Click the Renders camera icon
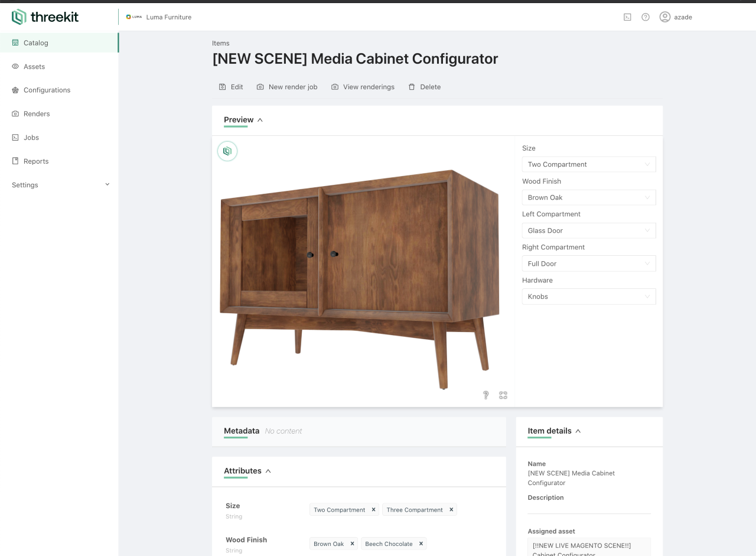Screen dimensions: 756x556 pyautogui.click(x=15, y=113)
